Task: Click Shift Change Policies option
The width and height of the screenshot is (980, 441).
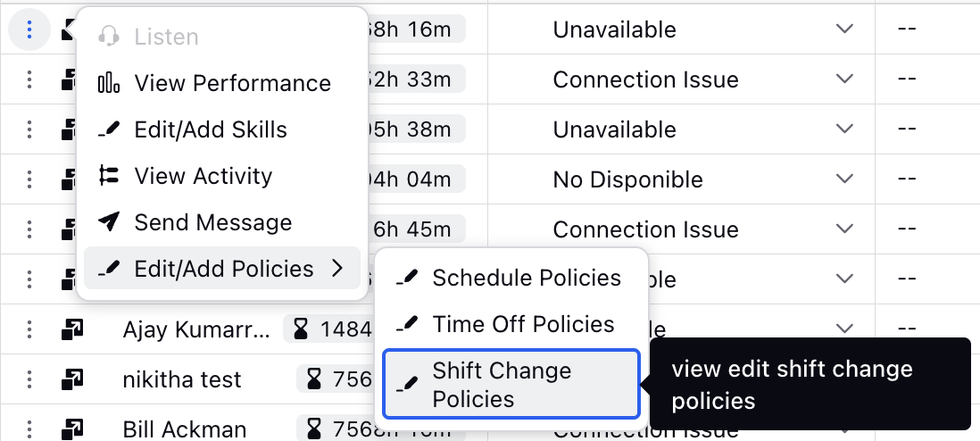Action: click(x=511, y=384)
